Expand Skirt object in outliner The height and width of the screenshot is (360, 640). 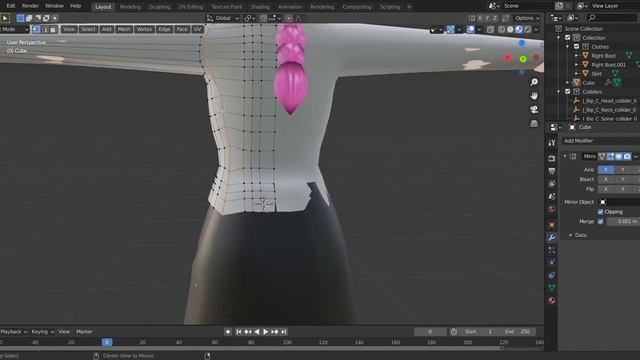[x=576, y=73]
